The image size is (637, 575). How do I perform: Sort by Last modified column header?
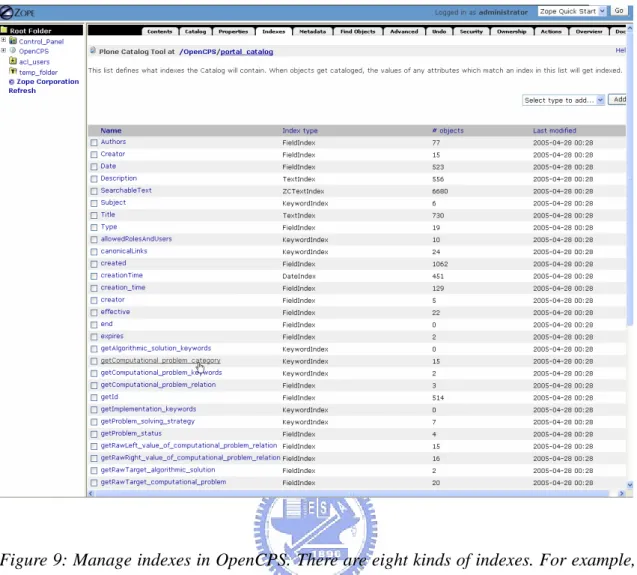[x=555, y=130]
